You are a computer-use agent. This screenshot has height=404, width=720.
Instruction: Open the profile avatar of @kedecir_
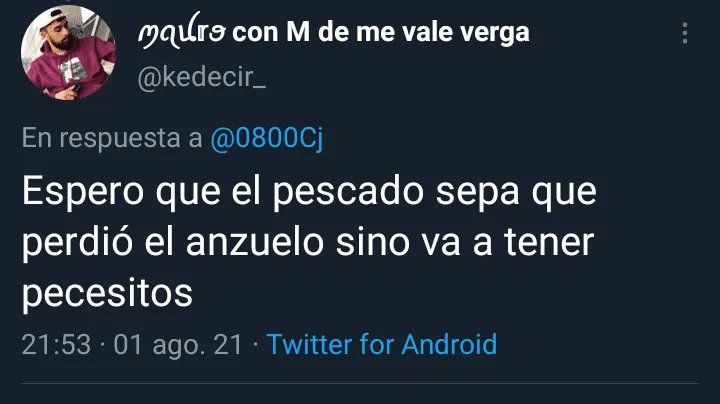point(68,52)
